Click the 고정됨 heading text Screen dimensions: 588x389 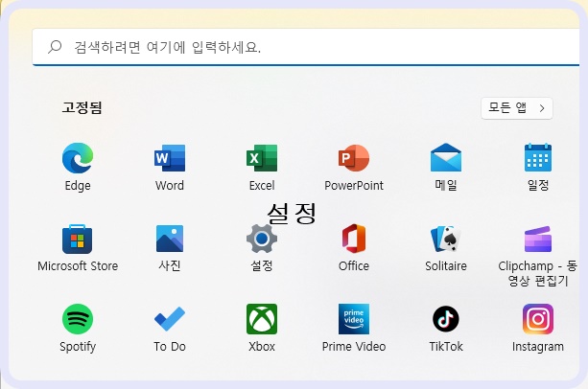(x=82, y=108)
